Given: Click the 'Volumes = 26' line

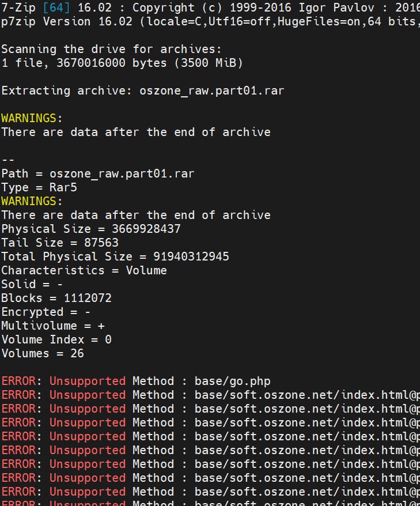Looking at the screenshot, I should tap(43, 353).
